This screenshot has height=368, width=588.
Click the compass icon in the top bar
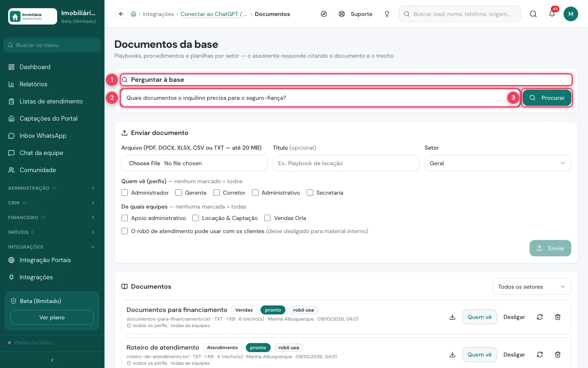(x=324, y=14)
